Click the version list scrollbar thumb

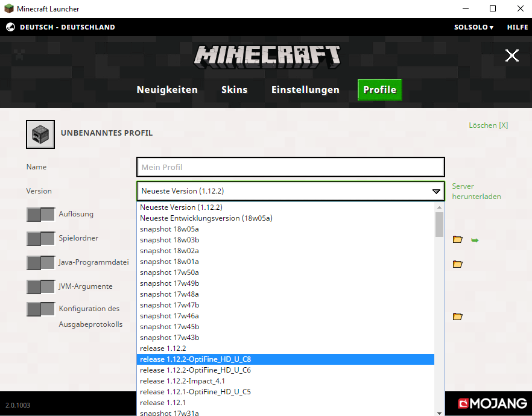[439, 224]
